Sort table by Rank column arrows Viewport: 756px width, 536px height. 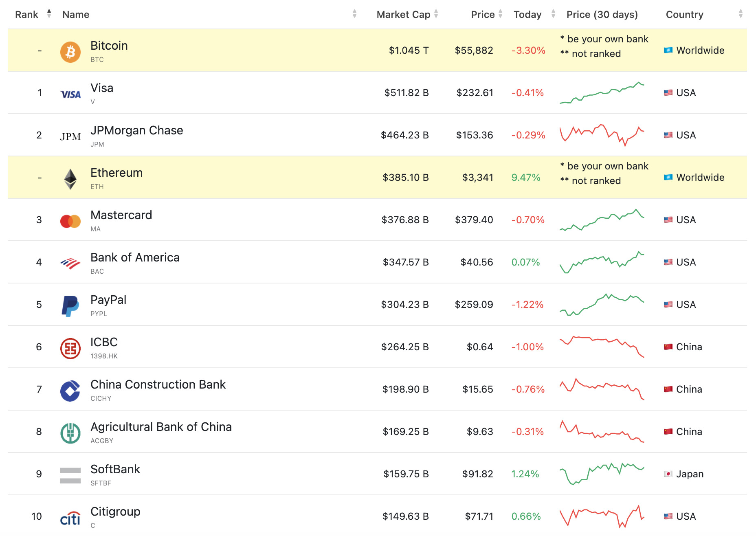point(49,14)
